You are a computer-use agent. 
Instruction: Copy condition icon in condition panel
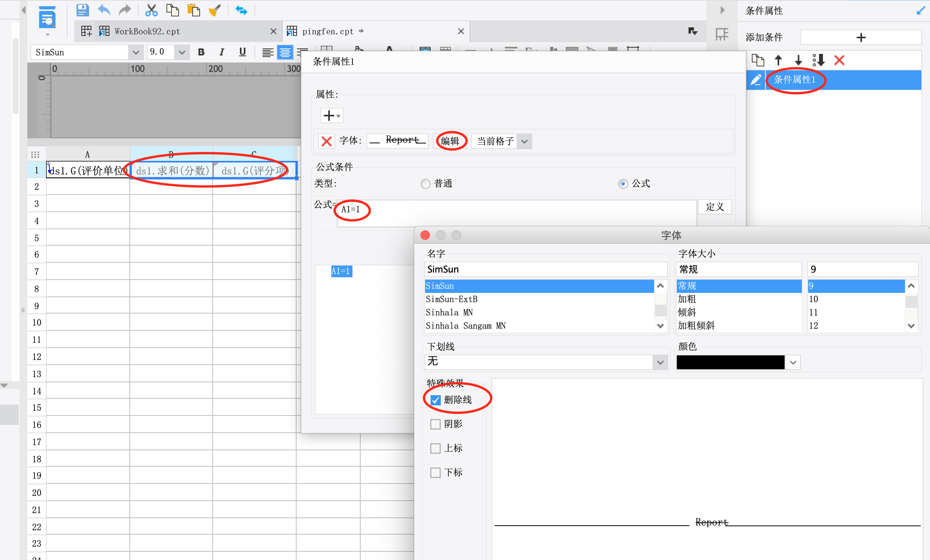pos(758,60)
